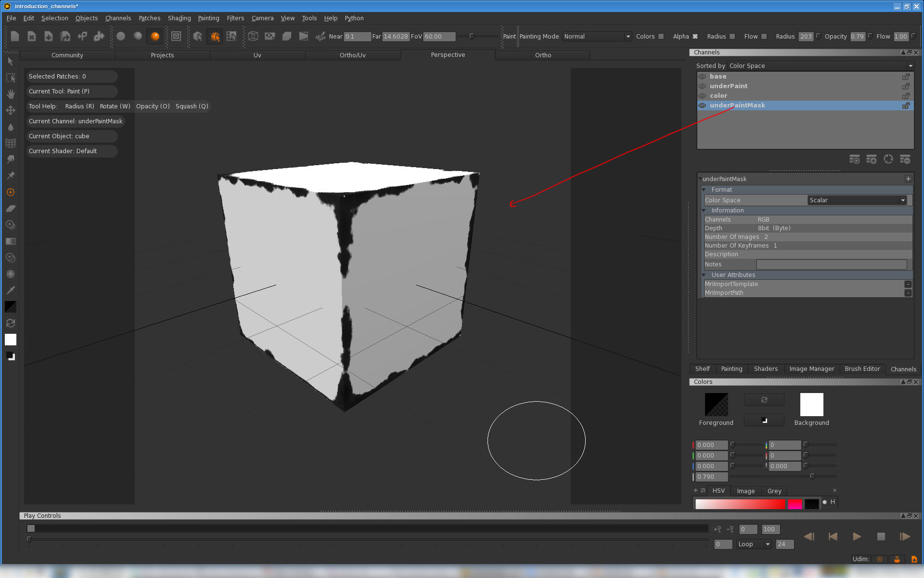Activate the hand Pan tool
Screen dimensions: 924x578
click(11, 94)
